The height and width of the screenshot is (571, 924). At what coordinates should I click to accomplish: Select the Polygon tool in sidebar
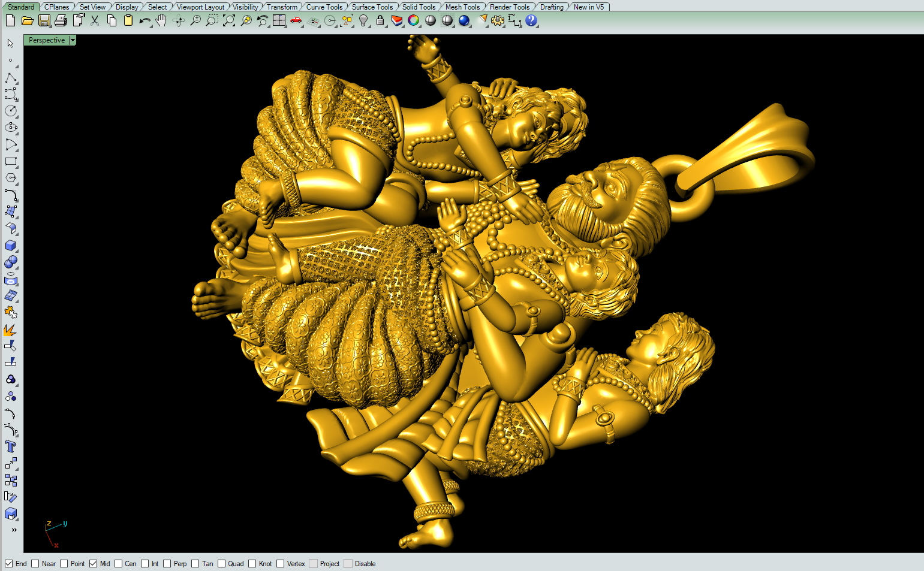point(11,178)
